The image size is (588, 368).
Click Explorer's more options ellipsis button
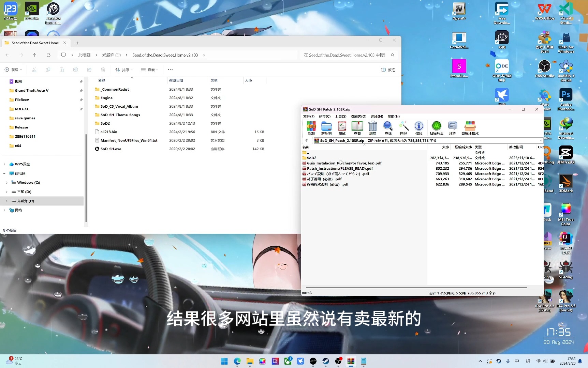[170, 70]
